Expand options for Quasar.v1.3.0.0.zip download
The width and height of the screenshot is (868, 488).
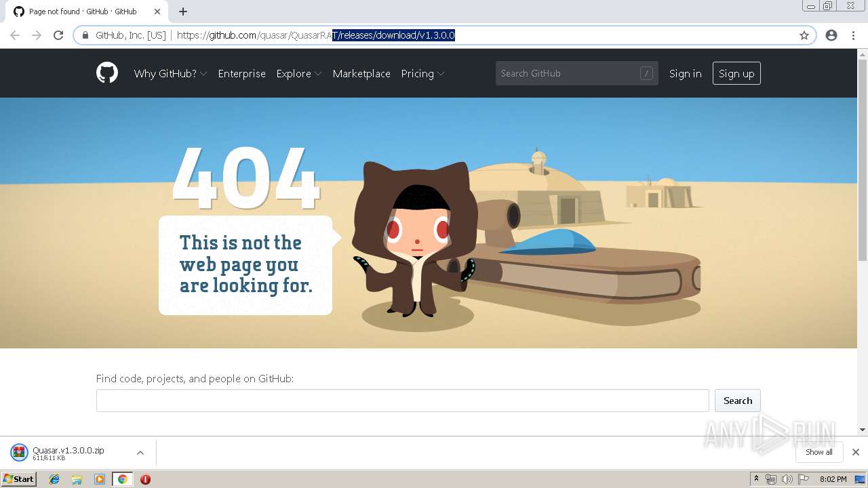click(140, 453)
